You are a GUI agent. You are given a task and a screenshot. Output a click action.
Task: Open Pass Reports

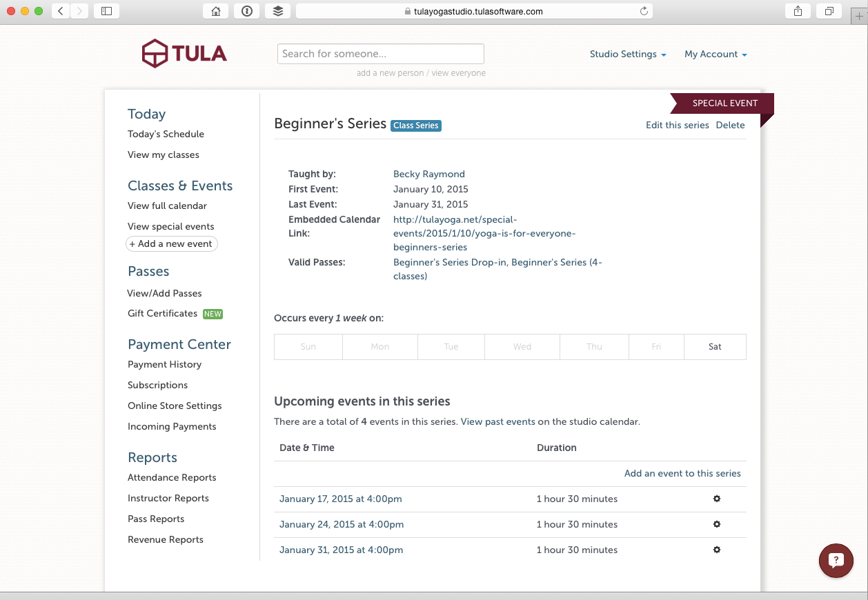(156, 519)
